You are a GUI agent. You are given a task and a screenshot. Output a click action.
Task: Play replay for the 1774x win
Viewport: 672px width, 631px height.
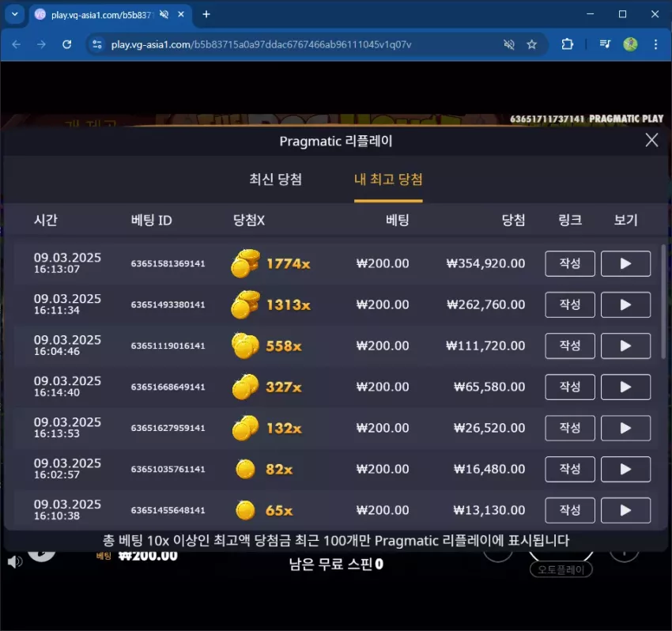click(x=625, y=263)
